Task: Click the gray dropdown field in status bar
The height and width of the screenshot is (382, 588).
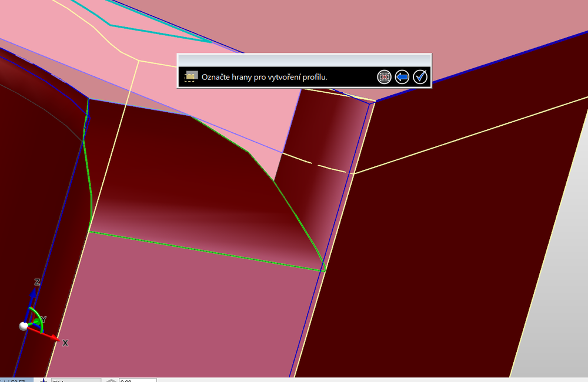Action: (76, 380)
